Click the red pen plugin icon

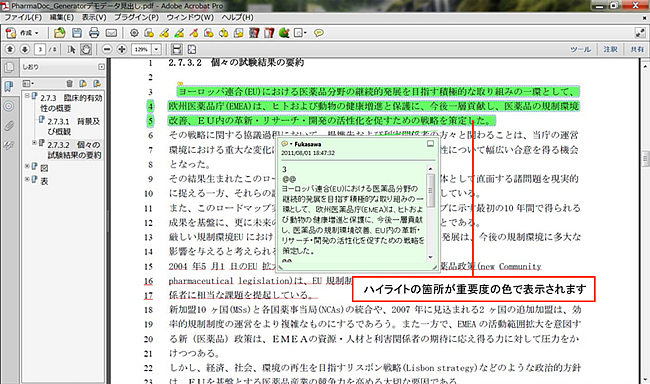pos(194,33)
